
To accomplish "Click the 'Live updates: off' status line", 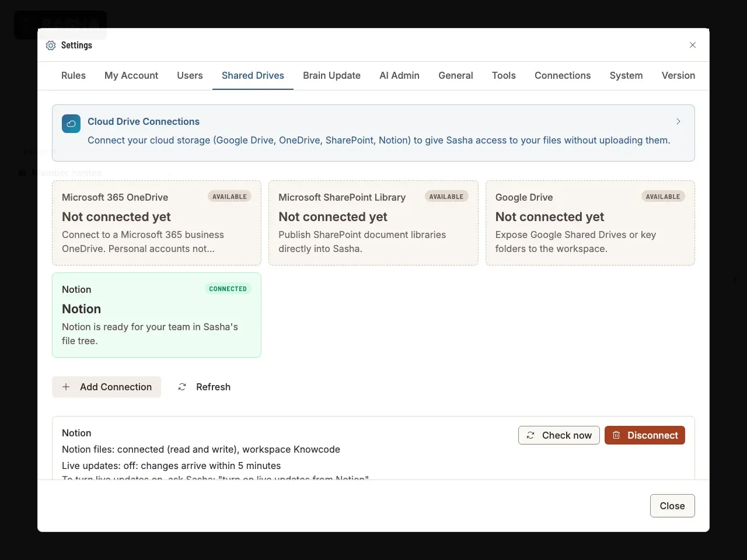I will point(172,466).
